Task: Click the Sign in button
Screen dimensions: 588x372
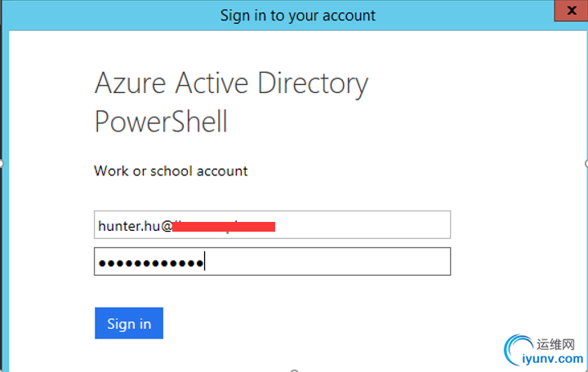Action: (x=129, y=323)
